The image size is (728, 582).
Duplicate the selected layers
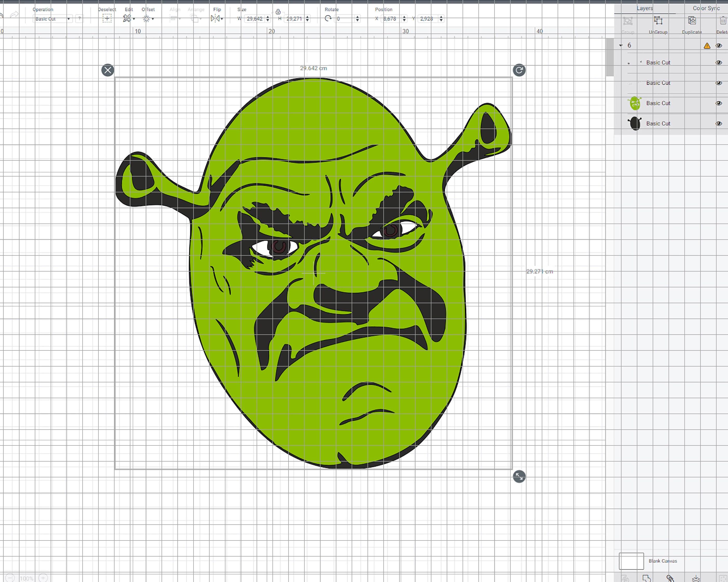pyautogui.click(x=692, y=21)
